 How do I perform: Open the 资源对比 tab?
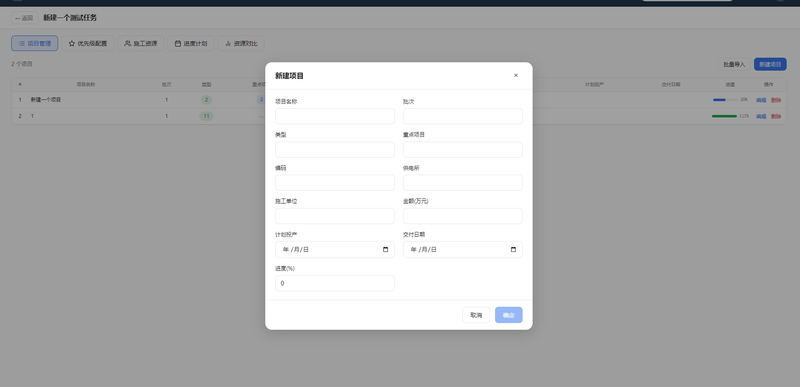(241, 43)
